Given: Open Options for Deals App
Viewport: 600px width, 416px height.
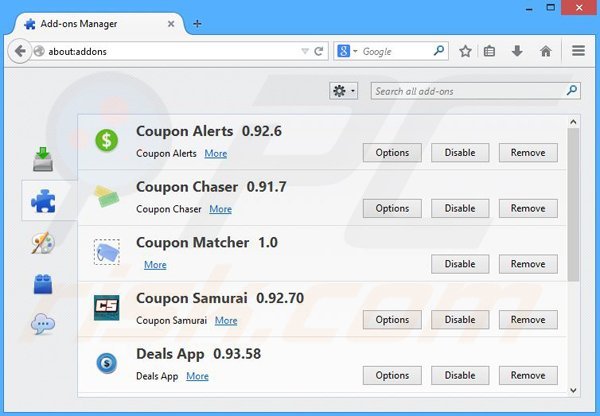Looking at the screenshot, I should pos(392,375).
